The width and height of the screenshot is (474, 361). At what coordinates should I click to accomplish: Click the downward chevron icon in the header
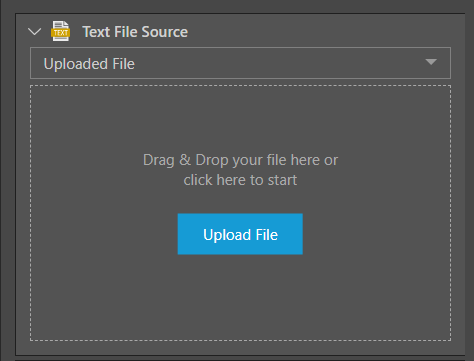[35, 32]
